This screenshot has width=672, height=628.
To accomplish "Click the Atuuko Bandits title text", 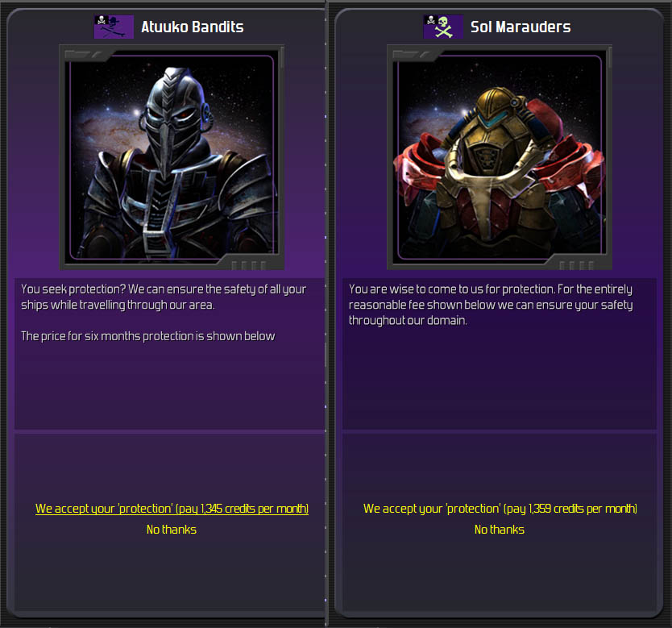I will click(x=193, y=27).
